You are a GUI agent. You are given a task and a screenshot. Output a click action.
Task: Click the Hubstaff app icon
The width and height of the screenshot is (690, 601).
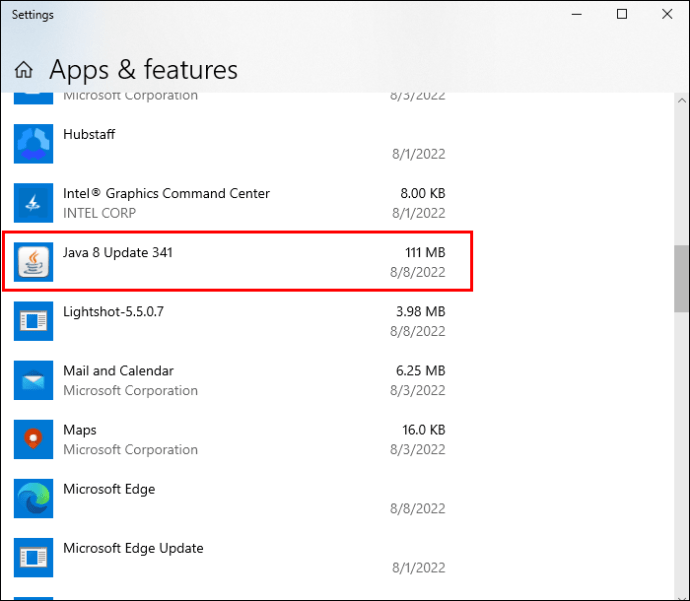pos(33,144)
